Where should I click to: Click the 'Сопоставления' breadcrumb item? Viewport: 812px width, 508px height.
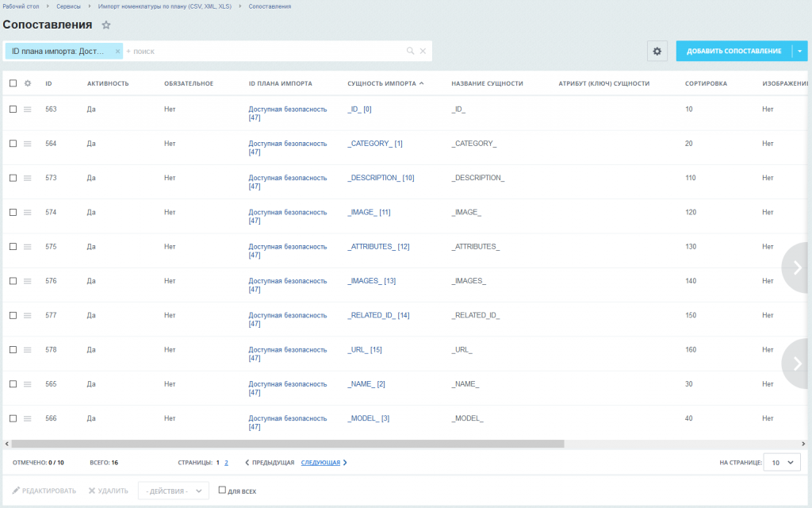(x=270, y=6)
